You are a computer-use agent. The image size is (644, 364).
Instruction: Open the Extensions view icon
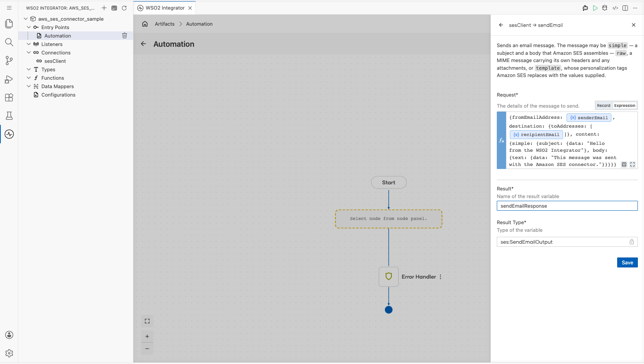[x=9, y=98]
